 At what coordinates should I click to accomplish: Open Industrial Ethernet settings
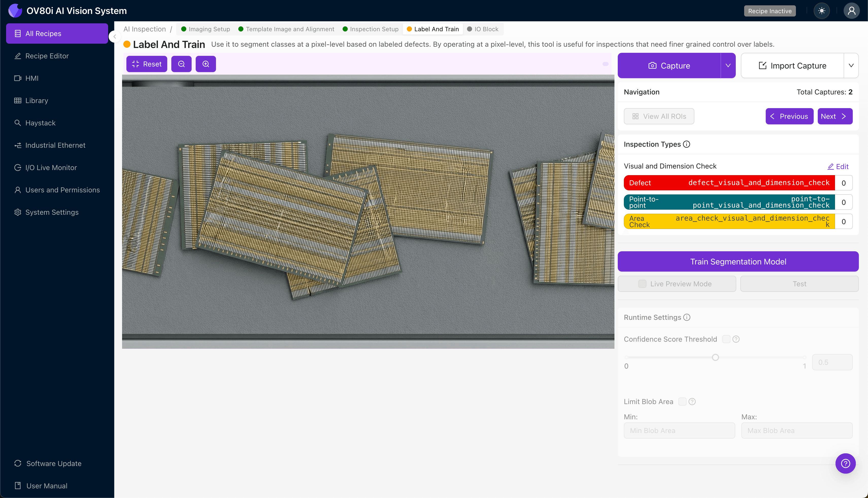pyautogui.click(x=55, y=145)
